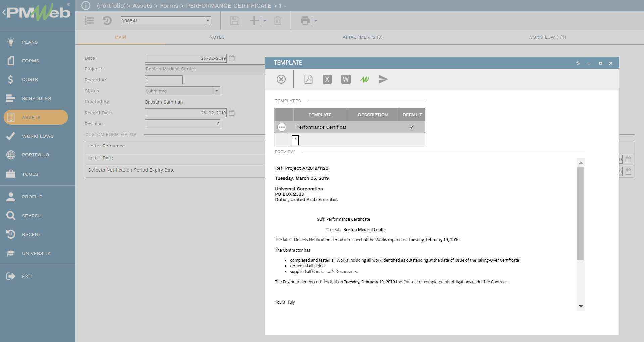Enable the Default checkbox for Performance Certificat

[x=412, y=127]
